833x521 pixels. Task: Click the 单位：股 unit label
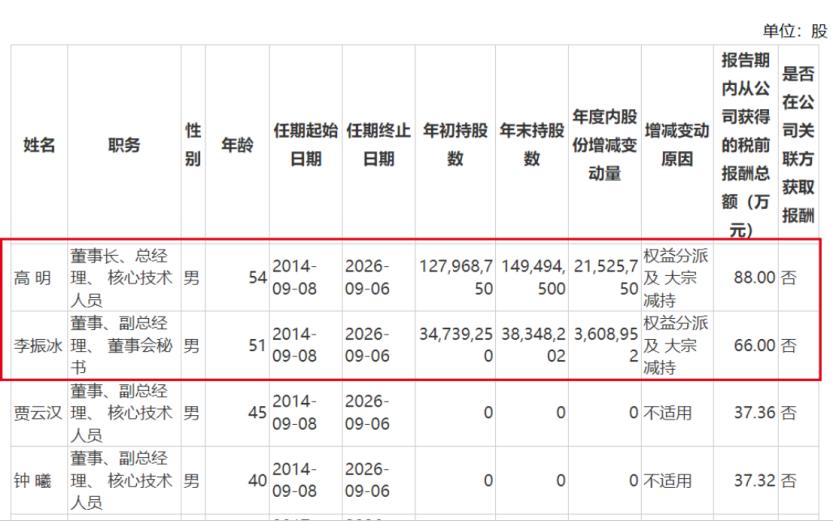tap(795, 30)
